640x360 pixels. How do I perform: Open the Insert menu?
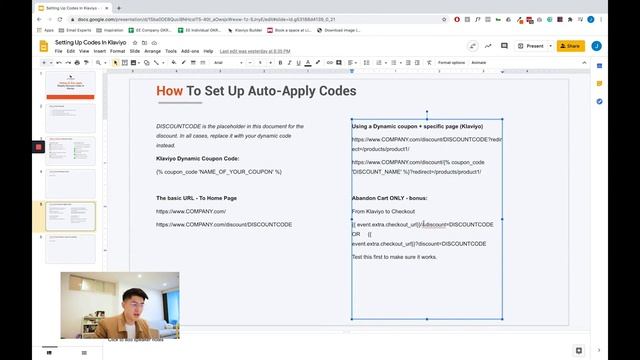click(100, 51)
